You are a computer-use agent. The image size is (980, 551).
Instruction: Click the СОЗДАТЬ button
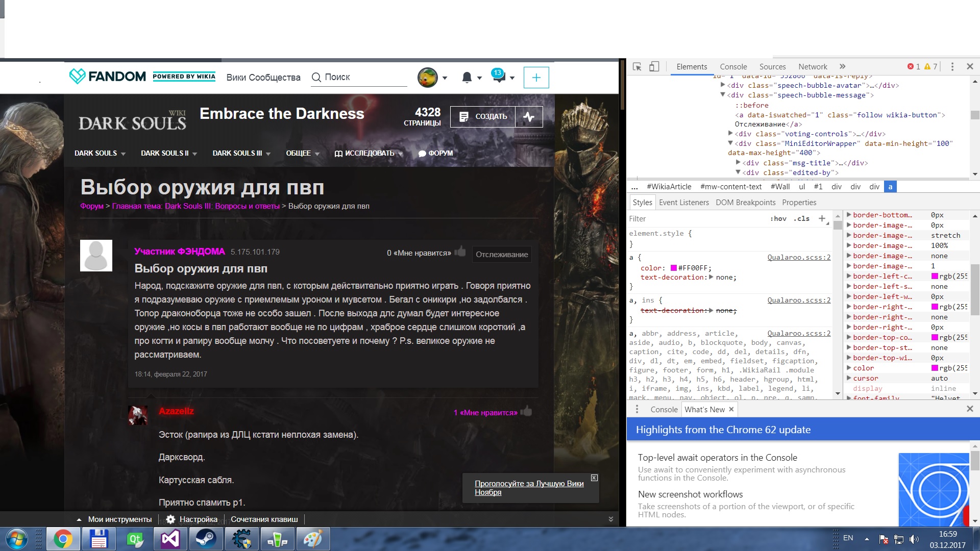click(x=483, y=117)
